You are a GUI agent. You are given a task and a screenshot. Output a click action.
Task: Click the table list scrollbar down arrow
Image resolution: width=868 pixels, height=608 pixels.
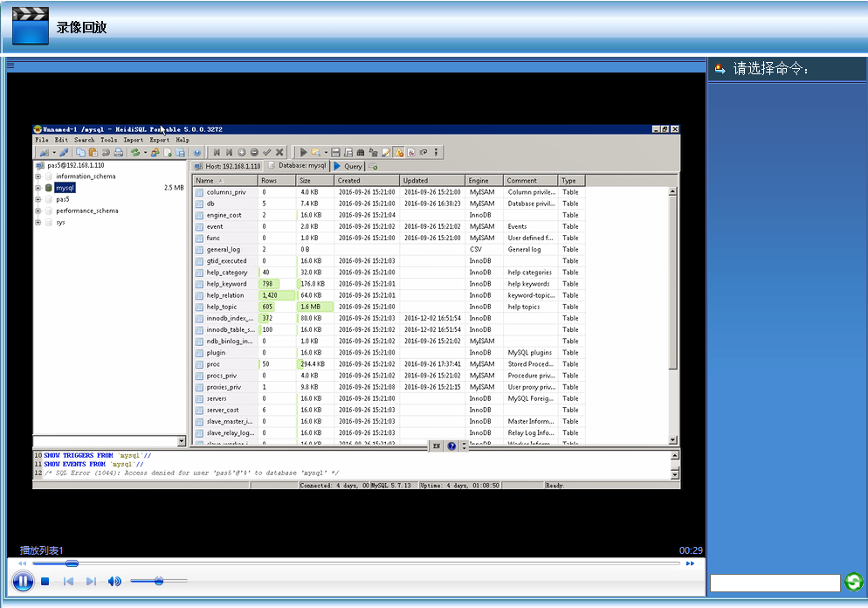(x=672, y=440)
